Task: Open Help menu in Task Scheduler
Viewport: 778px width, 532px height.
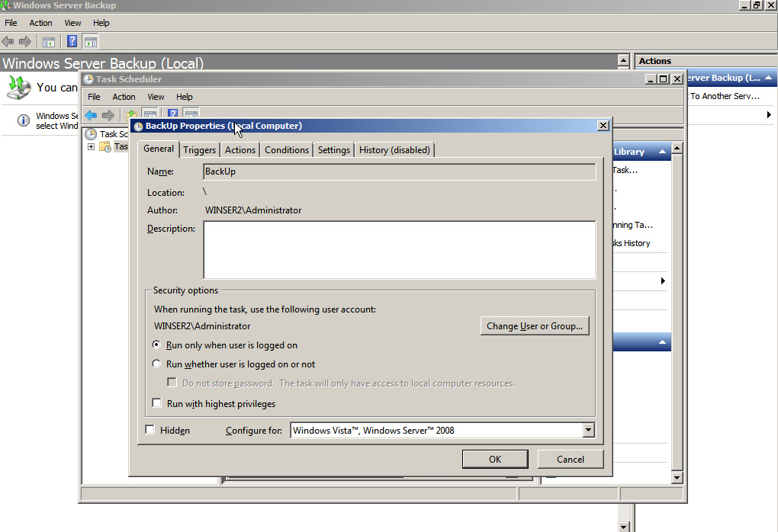Action: (x=184, y=97)
